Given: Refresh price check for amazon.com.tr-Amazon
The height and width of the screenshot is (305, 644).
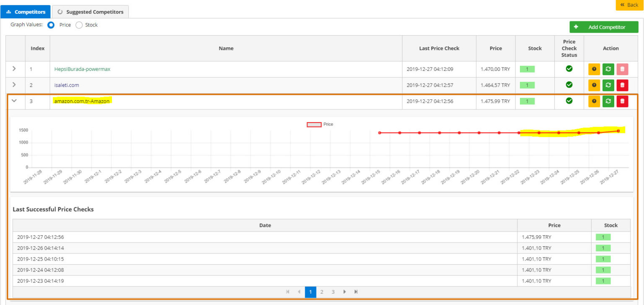Looking at the screenshot, I should point(608,101).
